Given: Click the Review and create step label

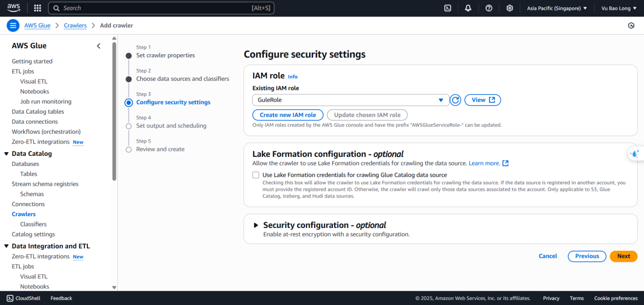Looking at the screenshot, I should coord(160,149).
